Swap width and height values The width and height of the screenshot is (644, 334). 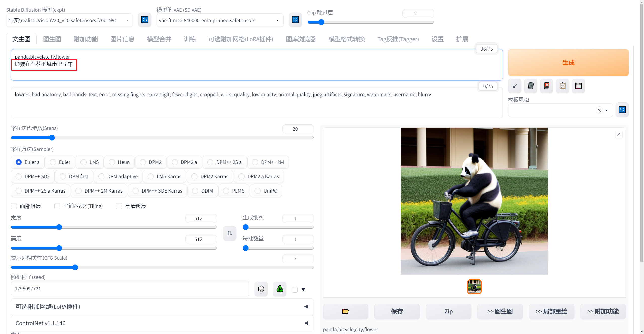pyautogui.click(x=230, y=233)
